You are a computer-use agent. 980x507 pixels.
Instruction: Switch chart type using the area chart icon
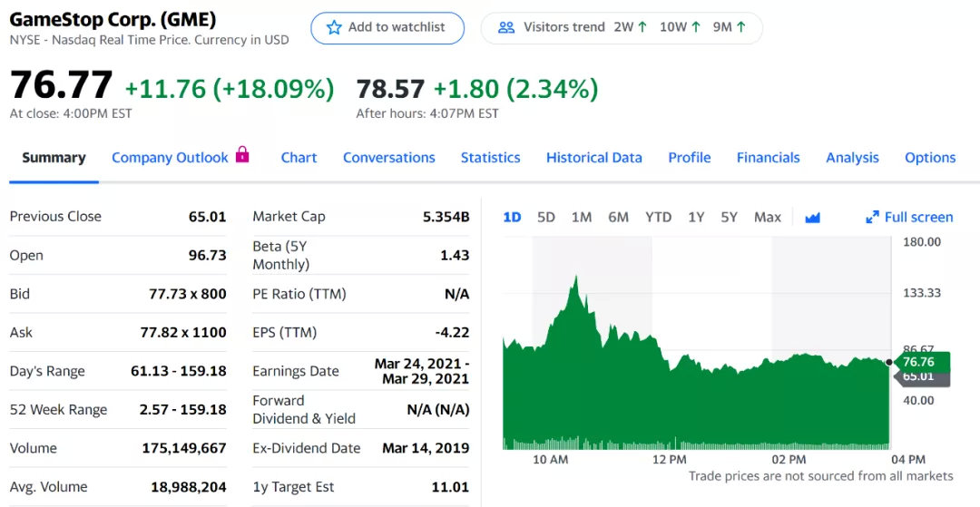812,218
